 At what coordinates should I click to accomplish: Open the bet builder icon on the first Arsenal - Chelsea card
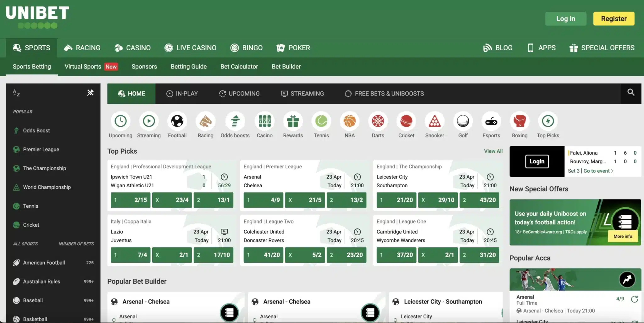click(229, 312)
